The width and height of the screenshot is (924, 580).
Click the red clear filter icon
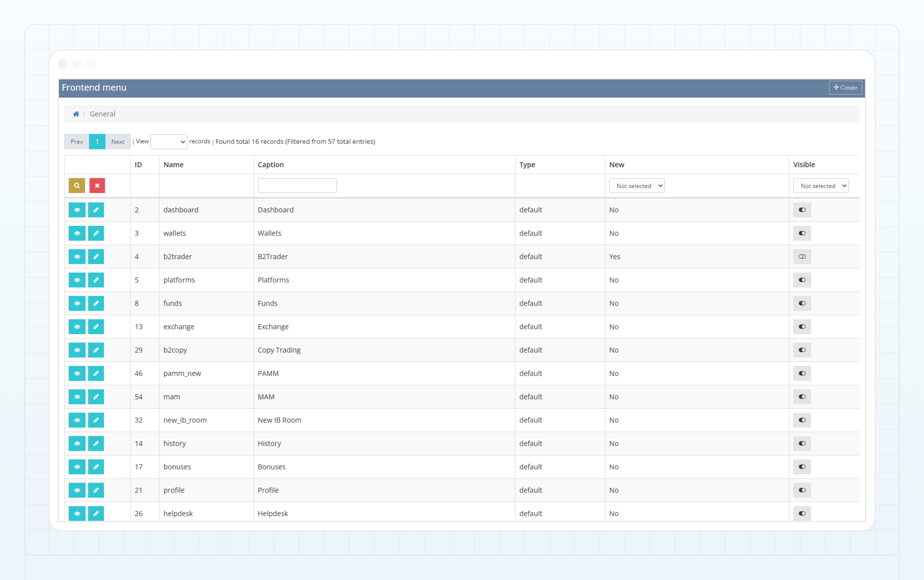pyautogui.click(x=97, y=186)
